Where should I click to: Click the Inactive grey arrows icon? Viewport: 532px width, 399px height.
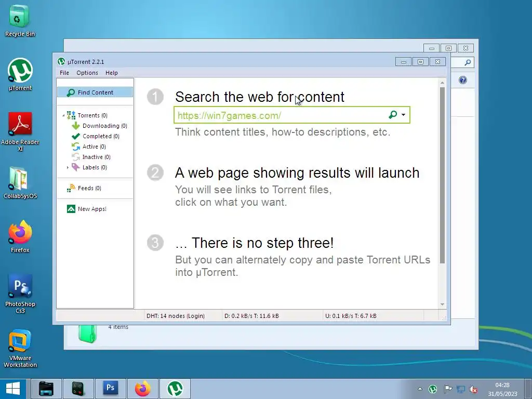[x=76, y=157]
